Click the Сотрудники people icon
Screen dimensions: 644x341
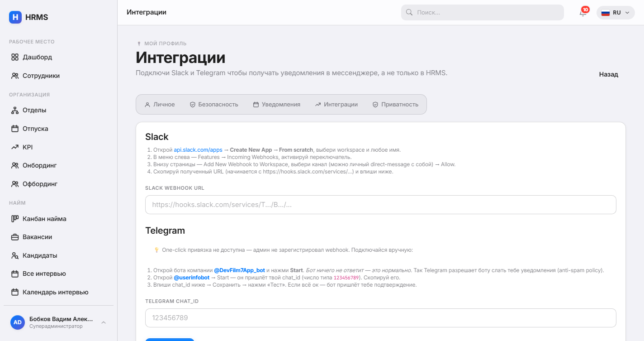[15, 76]
